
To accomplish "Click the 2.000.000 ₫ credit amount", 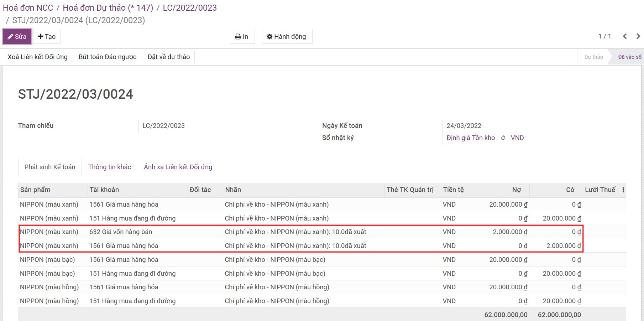I will tap(564, 246).
